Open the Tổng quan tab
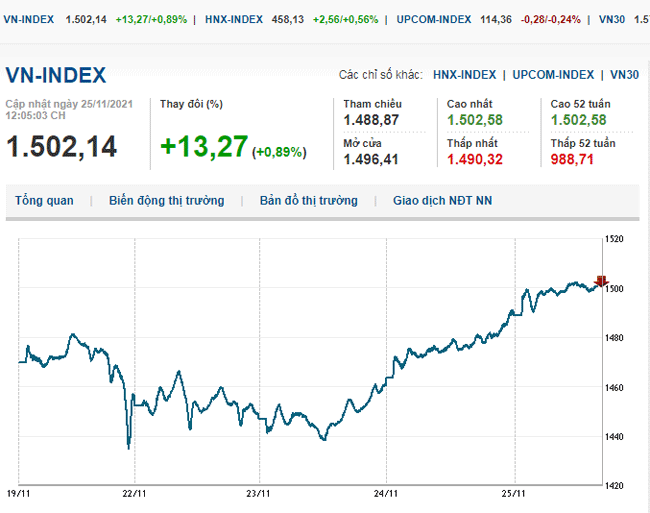Screen dimensions: 650x513 coord(44,201)
